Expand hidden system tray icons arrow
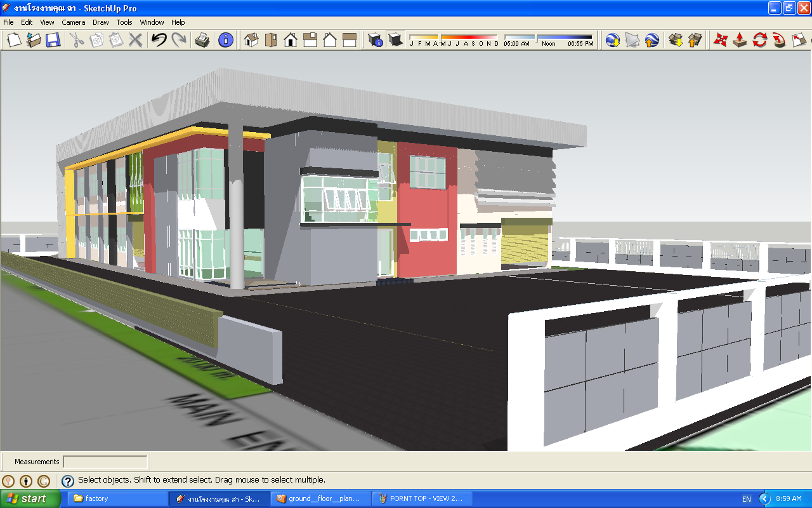This screenshot has height=508, width=812. [x=764, y=498]
